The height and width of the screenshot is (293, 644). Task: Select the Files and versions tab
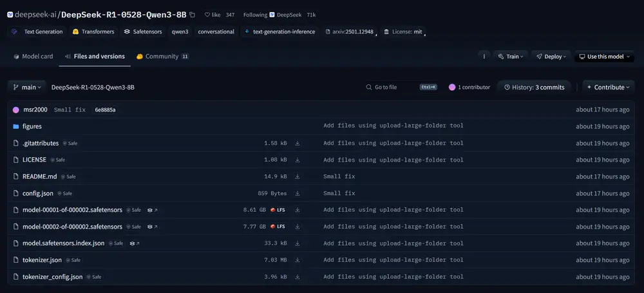tap(95, 56)
